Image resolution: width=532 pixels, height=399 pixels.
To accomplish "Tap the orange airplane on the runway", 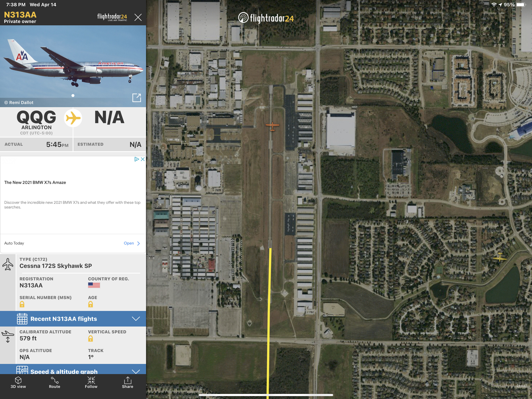I will tap(272, 126).
